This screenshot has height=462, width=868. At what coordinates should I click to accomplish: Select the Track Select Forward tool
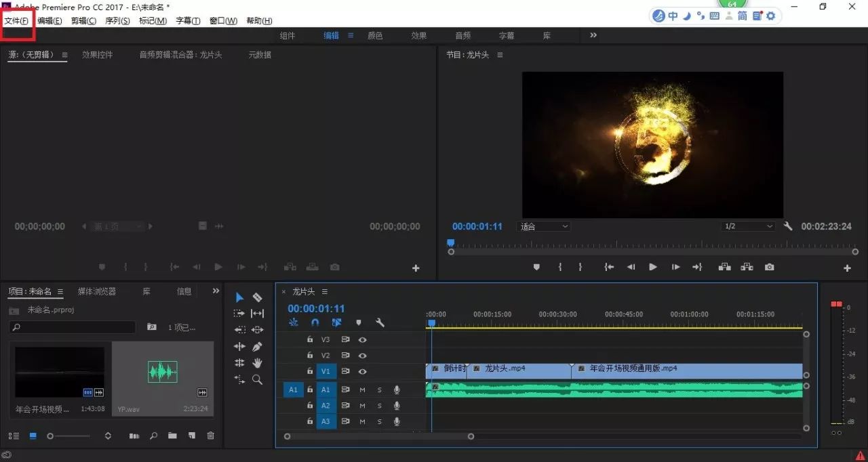point(239,314)
